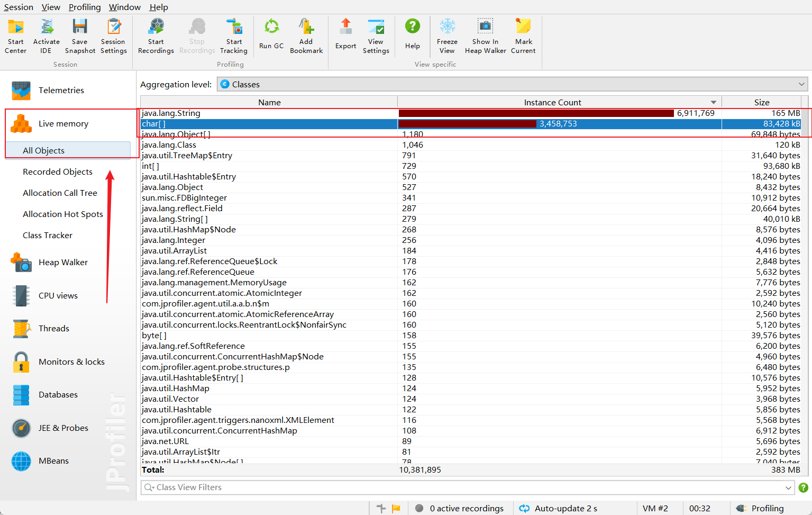Run GC garbage collection
Viewport: 812px width, 515px height.
click(271, 34)
